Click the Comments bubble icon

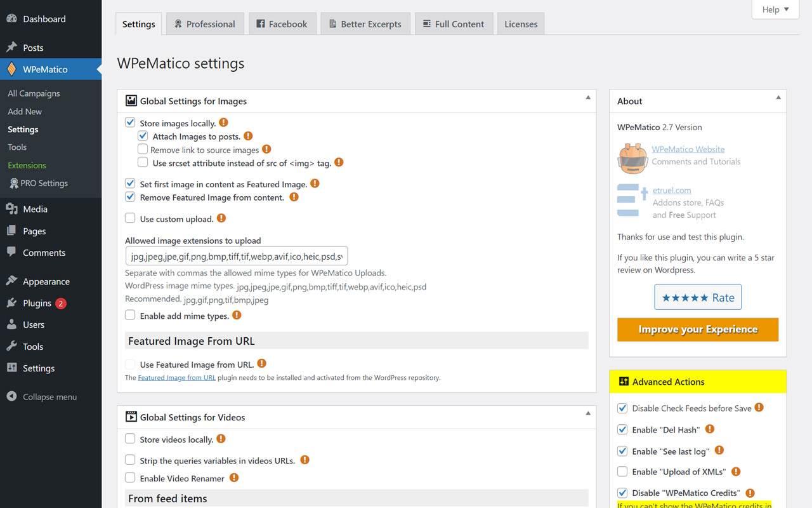[x=11, y=252]
